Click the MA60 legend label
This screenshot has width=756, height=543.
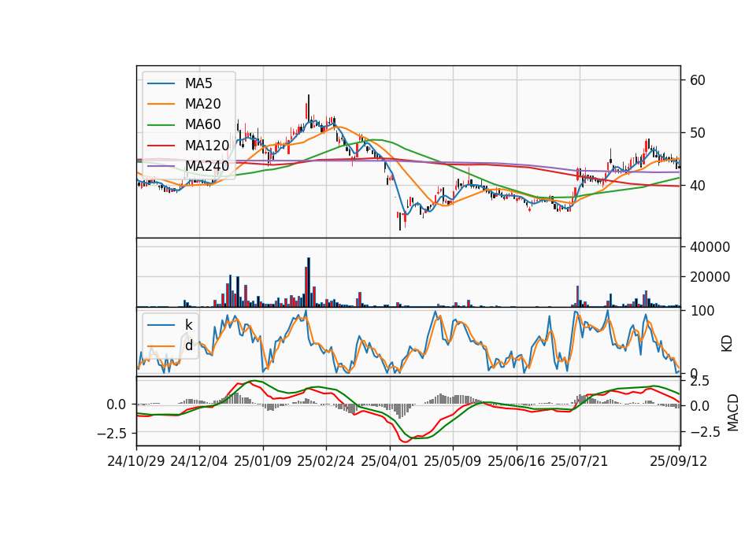[202, 124]
